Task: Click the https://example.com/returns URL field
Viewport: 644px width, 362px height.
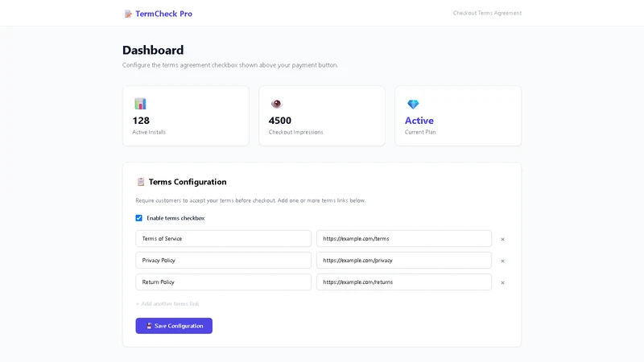Action: tap(404, 282)
